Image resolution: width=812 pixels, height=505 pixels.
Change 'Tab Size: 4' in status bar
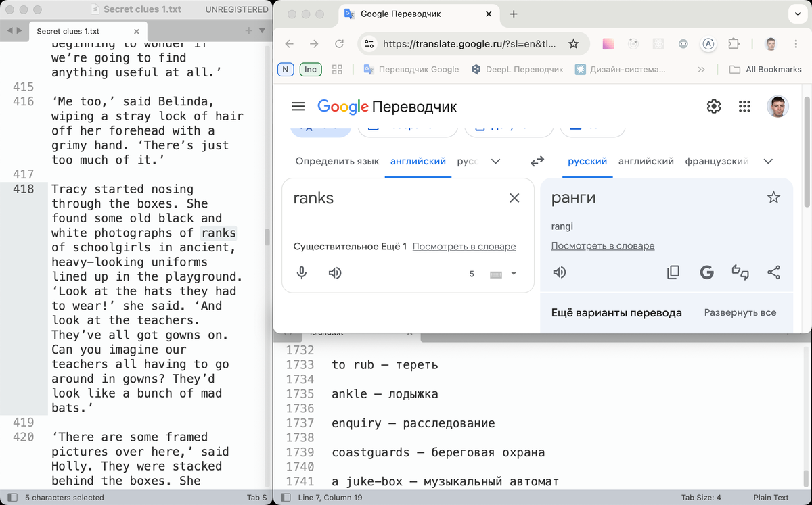[x=701, y=497]
